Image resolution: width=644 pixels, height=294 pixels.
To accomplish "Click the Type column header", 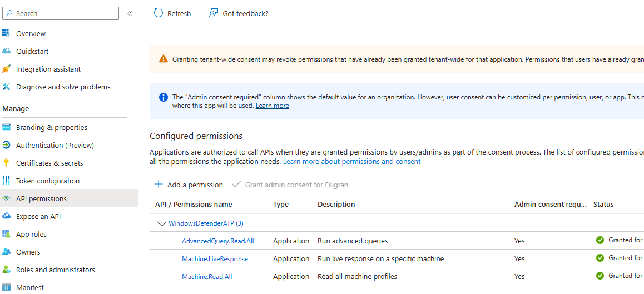I will click(281, 204).
